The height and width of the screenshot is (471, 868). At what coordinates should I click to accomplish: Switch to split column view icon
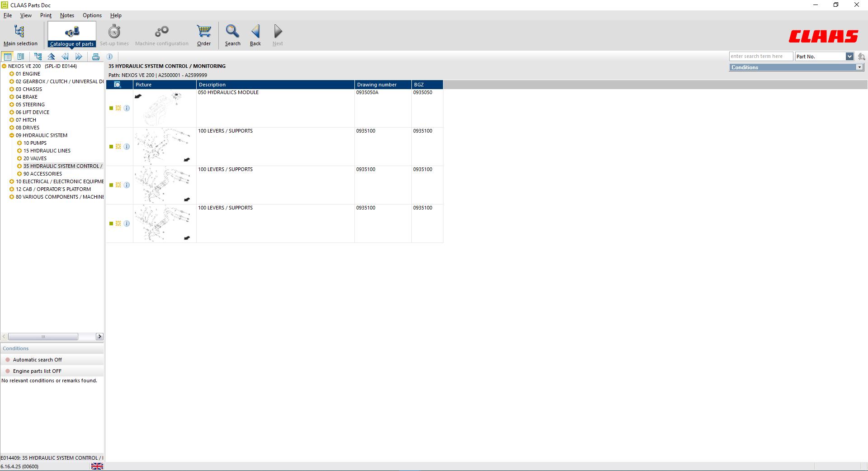tap(21, 57)
